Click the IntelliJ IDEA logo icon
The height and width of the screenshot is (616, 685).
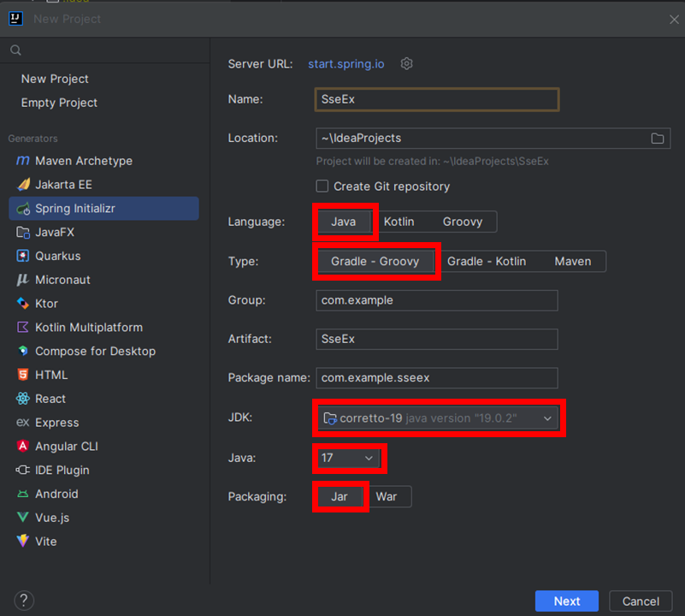tap(15, 19)
